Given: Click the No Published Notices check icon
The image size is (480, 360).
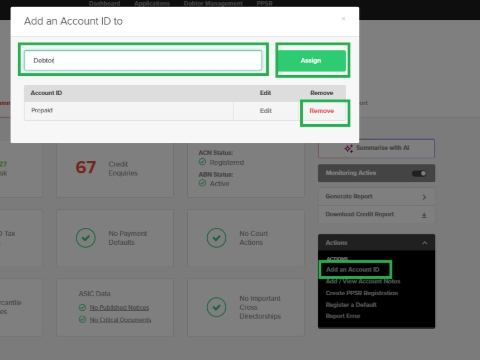Looking at the screenshot, I should [x=82, y=308].
